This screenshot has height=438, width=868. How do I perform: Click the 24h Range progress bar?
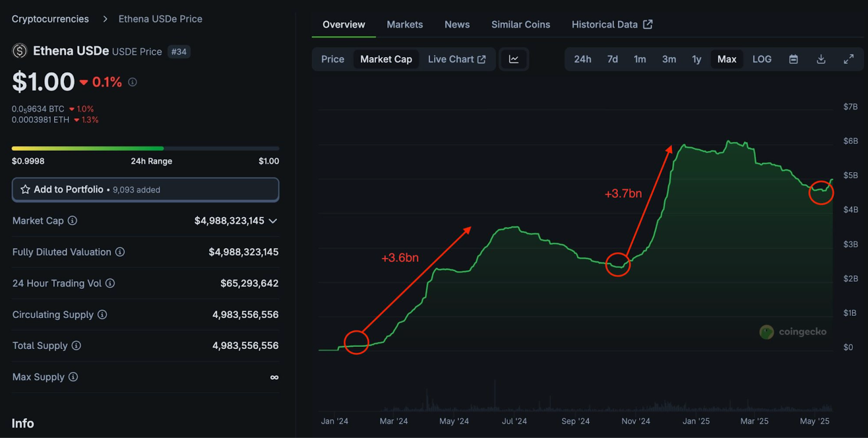145,148
